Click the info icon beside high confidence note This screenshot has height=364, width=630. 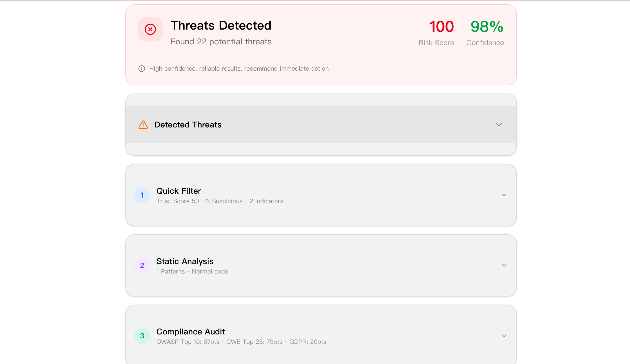pos(142,68)
